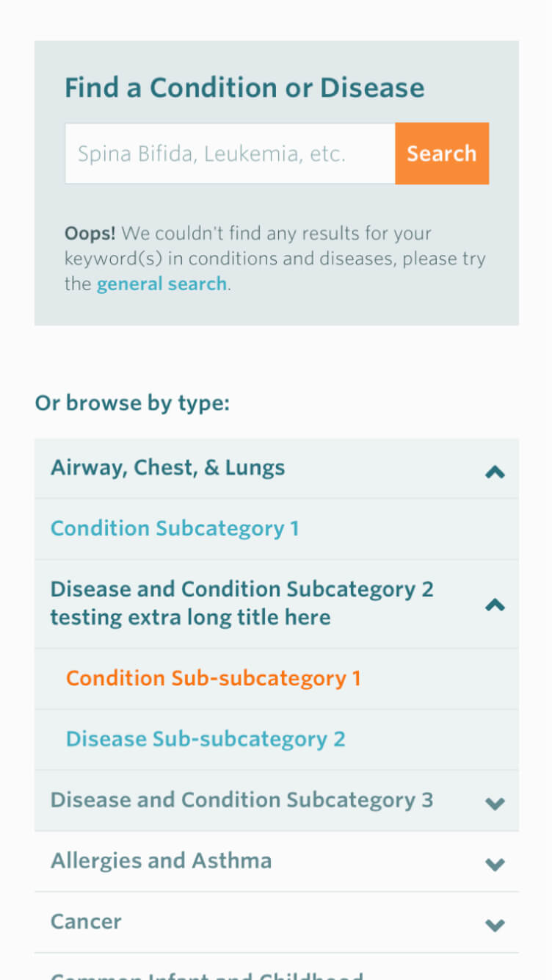Toggle the Subcategory 2 extra long title row

pyautogui.click(x=277, y=604)
